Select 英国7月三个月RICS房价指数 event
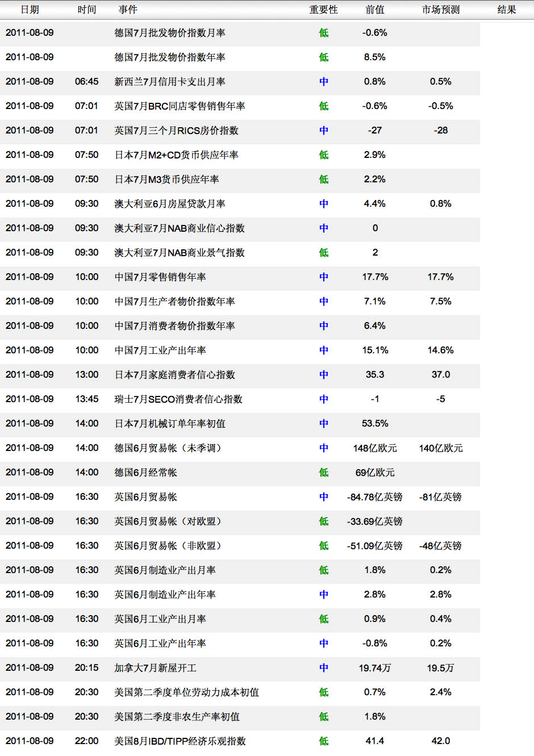This screenshot has width=534, height=756. pyautogui.click(x=176, y=131)
